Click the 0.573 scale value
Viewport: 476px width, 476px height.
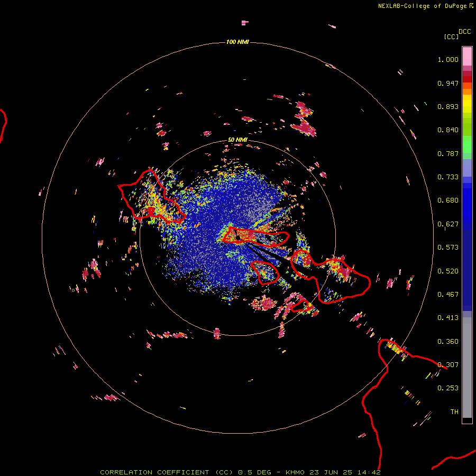448,248
